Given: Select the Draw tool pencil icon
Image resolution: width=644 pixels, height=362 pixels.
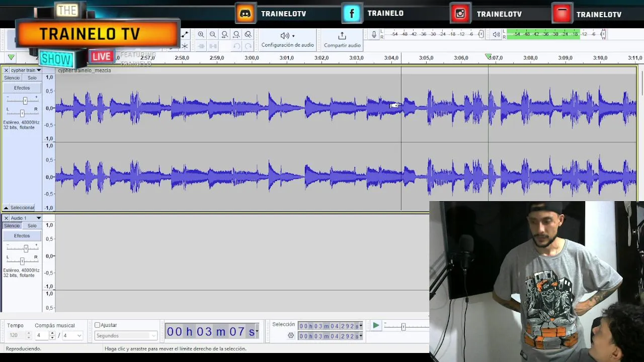Looking at the screenshot, I should tap(185, 35).
